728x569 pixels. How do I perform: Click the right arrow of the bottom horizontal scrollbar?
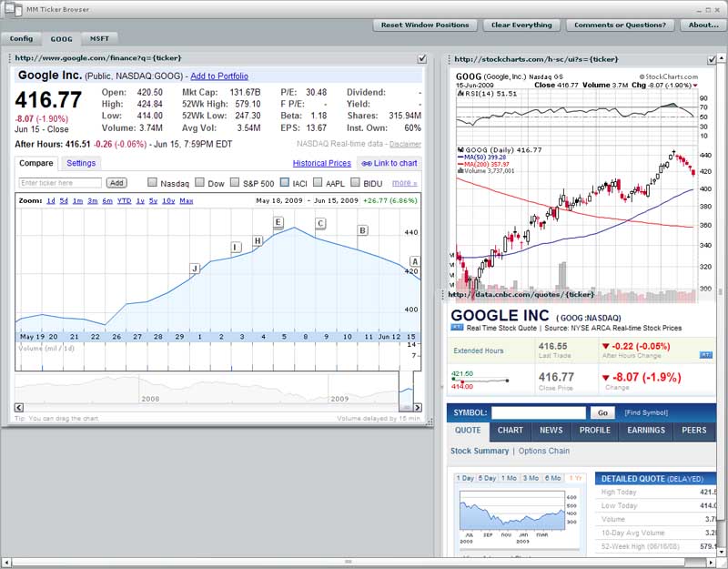click(x=713, y=562)
